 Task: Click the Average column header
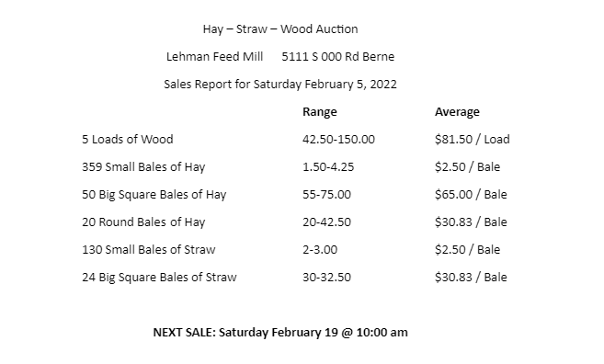click(x=457, y=112)
